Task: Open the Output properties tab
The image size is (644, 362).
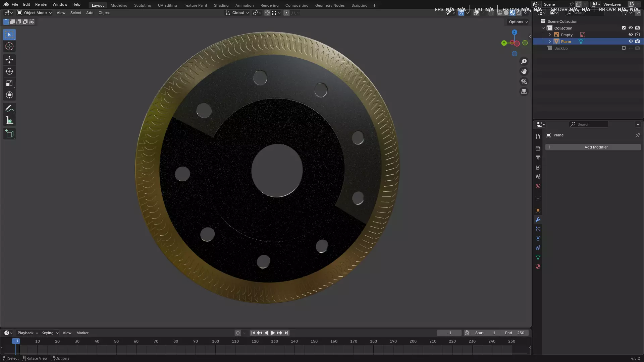Action: 538,158
